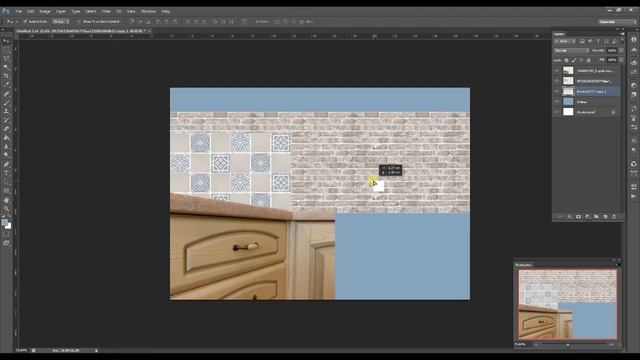Open the layer filter Kind dropdown
The height and width of the screenshot is (360, 640).
(565, 42)
